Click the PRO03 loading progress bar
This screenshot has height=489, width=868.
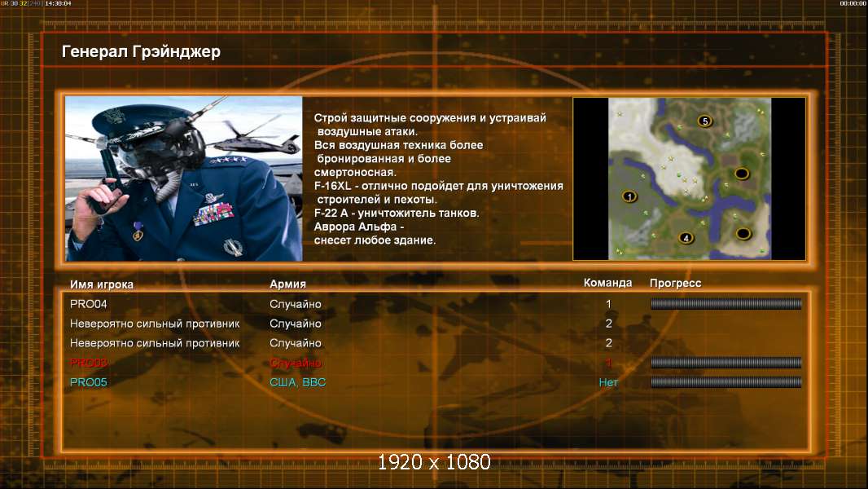click(726, 363)
